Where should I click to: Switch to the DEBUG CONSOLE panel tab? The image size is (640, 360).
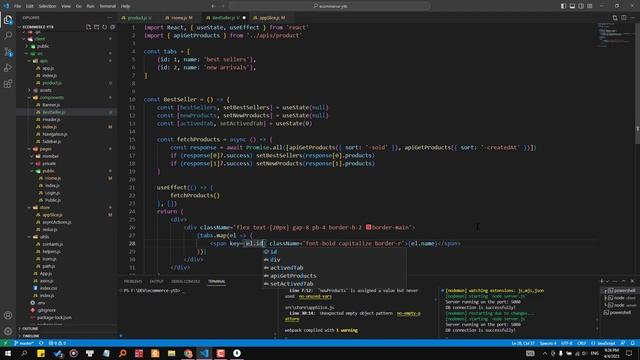pos(186,281)
